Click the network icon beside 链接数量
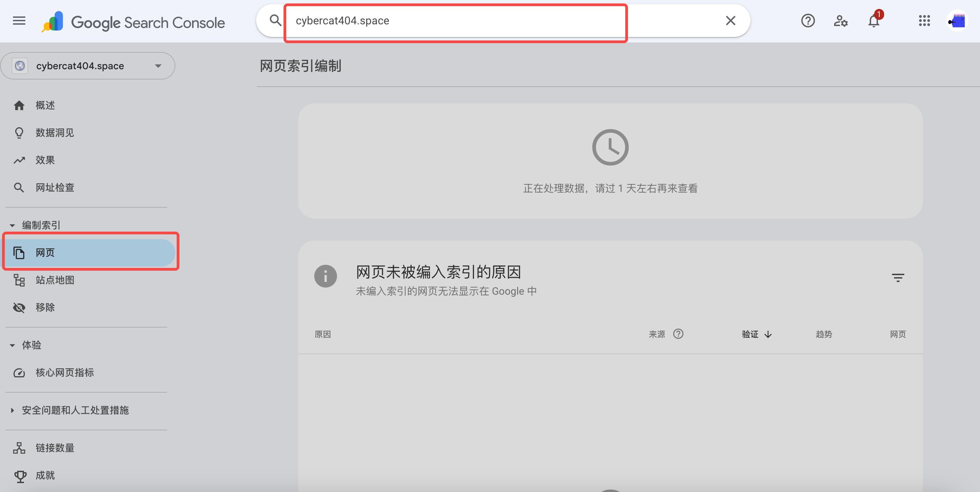Viewport: 980px width, 492px height. click(19, 448)
